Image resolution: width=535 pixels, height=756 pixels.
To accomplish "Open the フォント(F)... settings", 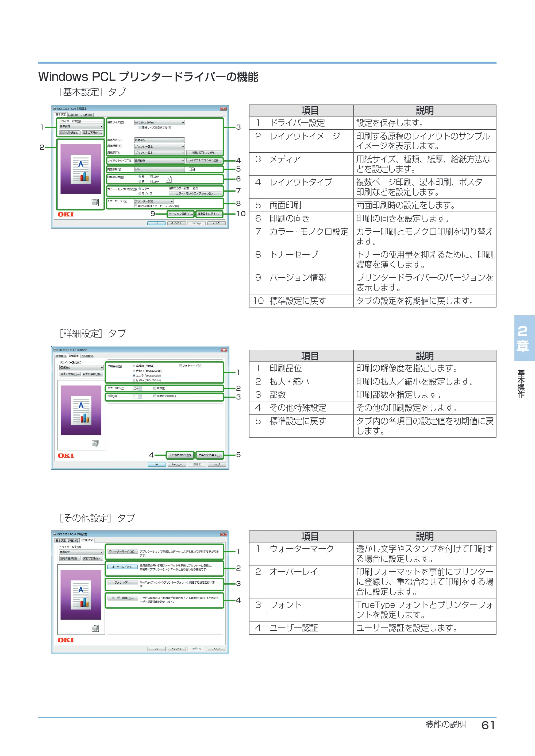I will tap(122, 583).
